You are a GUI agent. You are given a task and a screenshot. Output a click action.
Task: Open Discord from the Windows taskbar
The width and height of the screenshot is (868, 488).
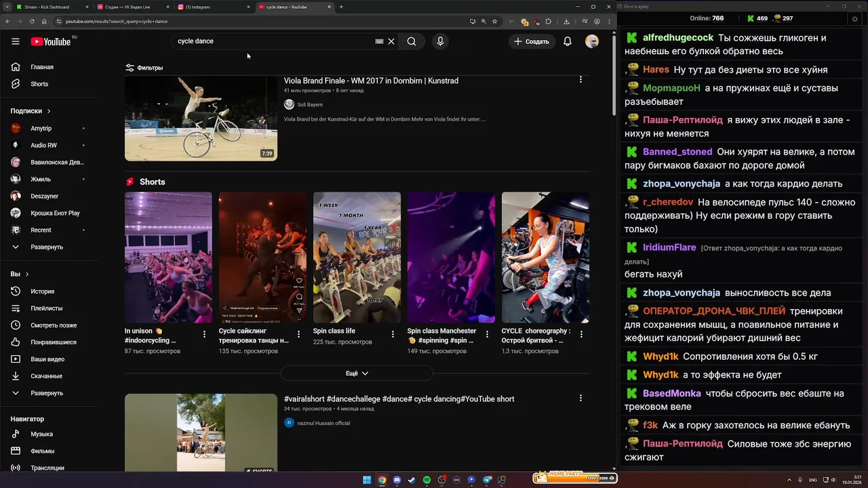pyautogui.click(x=397, y=480)
